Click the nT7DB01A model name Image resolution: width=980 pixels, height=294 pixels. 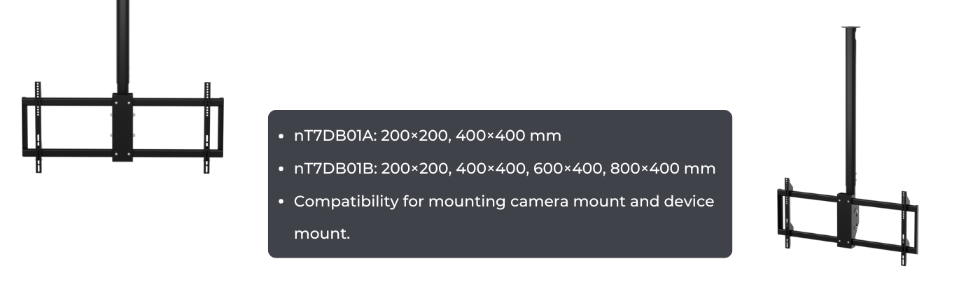(x=334, y=136)
